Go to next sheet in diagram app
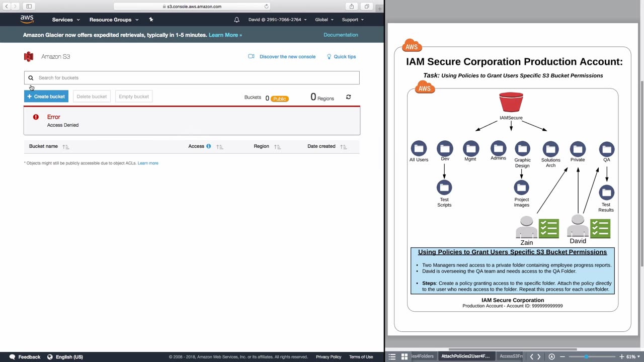Viewport: 644px width, 362px height. pos(539,356)
